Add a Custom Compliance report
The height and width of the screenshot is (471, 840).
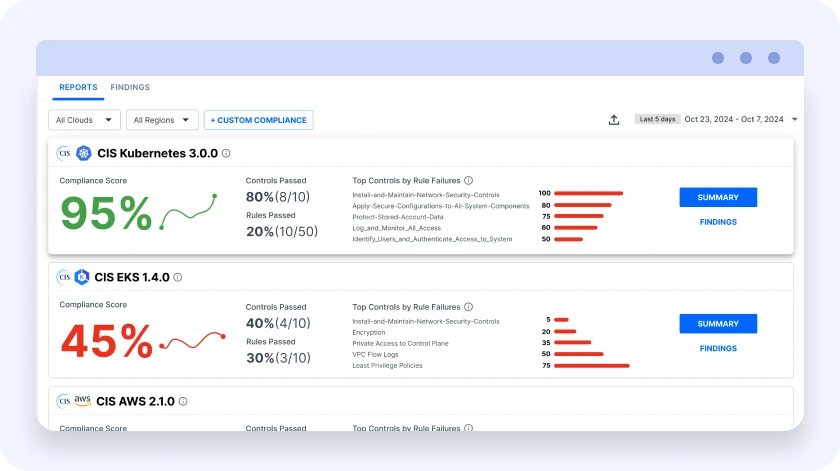point(258,120)
